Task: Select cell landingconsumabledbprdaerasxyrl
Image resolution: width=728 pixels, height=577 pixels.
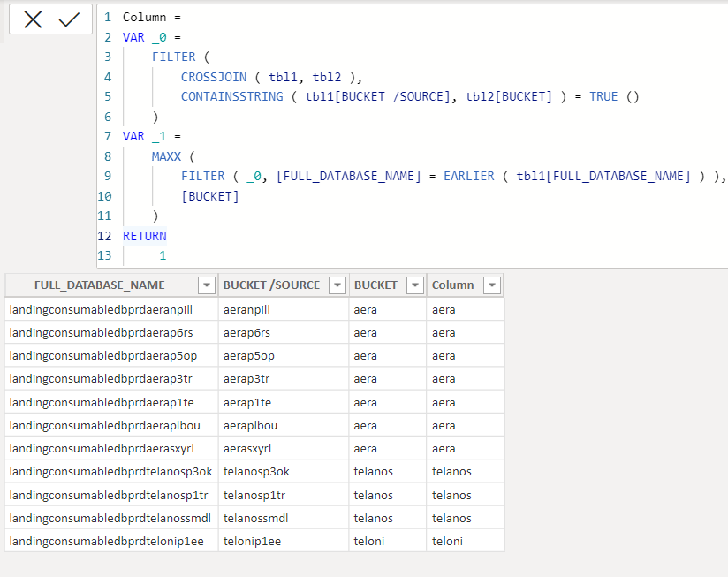Action: coord(111,448)
